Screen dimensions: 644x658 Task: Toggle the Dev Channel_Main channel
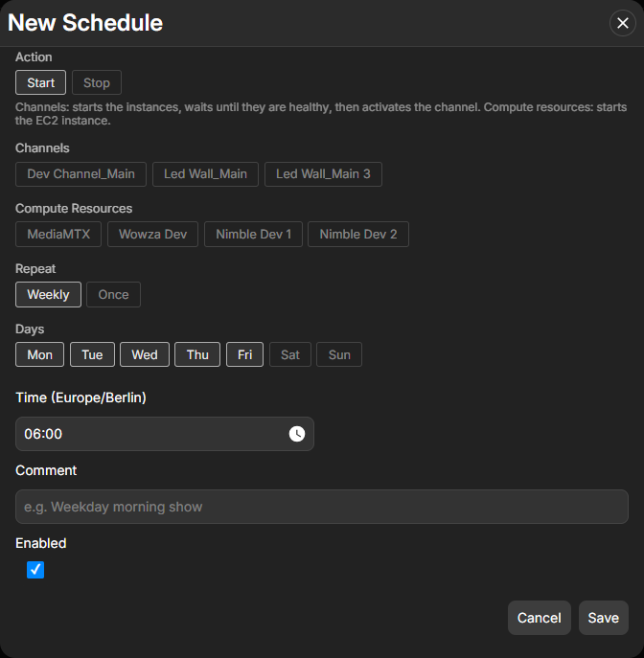[x=81, y=174]
